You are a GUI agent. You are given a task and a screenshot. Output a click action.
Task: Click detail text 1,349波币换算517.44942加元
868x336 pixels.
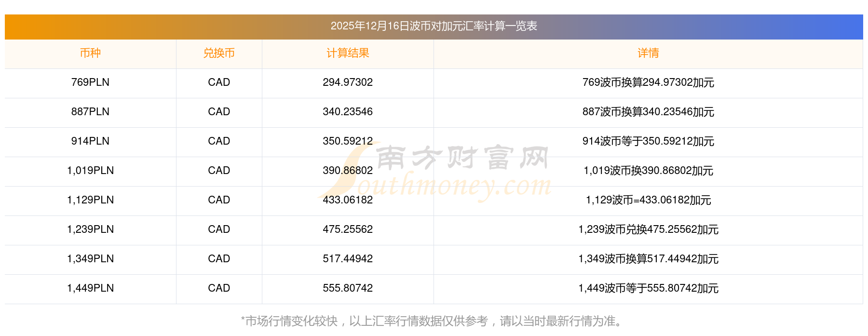coord(648,259)
